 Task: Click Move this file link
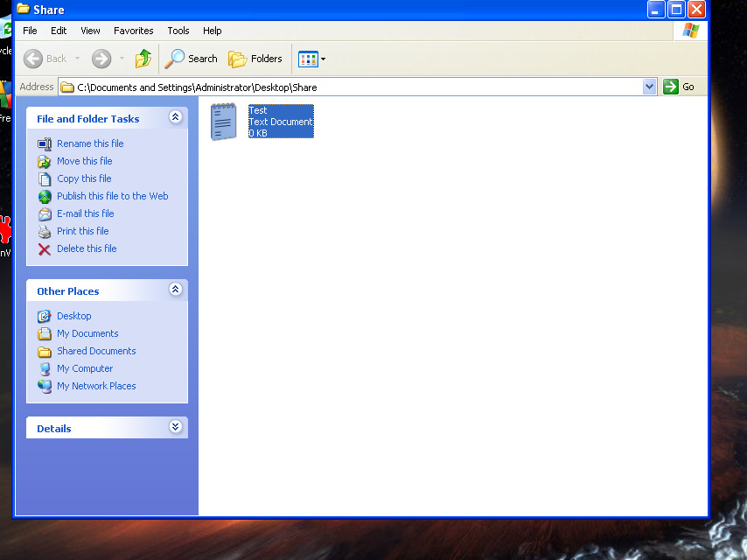coord(84,161)
